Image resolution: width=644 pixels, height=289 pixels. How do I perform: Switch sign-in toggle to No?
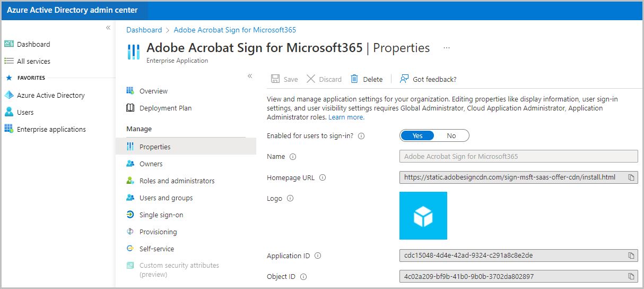click(451, 135)
